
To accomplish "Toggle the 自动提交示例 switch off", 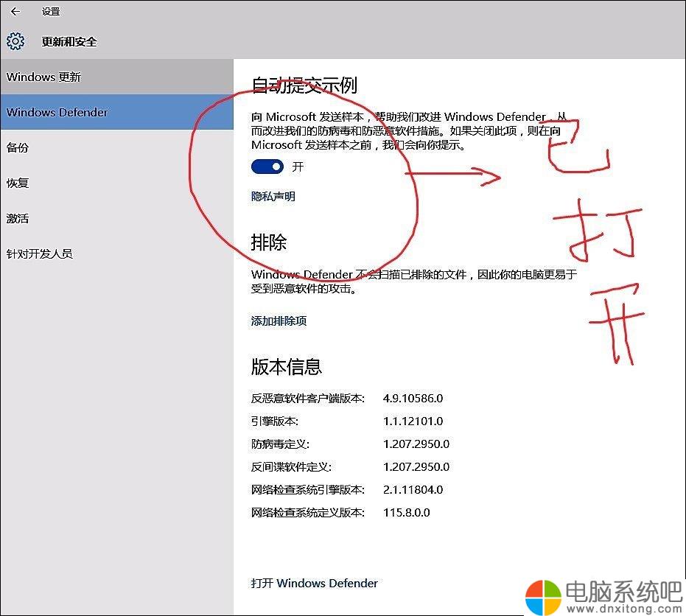I will pos(267,167).
